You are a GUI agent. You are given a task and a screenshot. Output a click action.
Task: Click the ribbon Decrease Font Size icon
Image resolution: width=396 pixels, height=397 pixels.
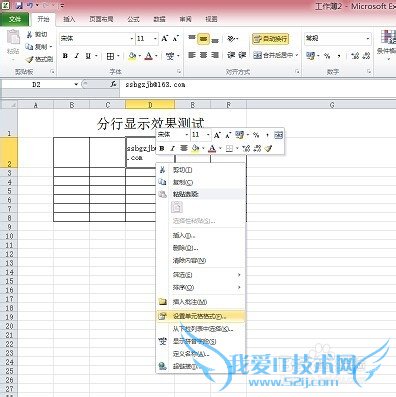click(176, 39)
